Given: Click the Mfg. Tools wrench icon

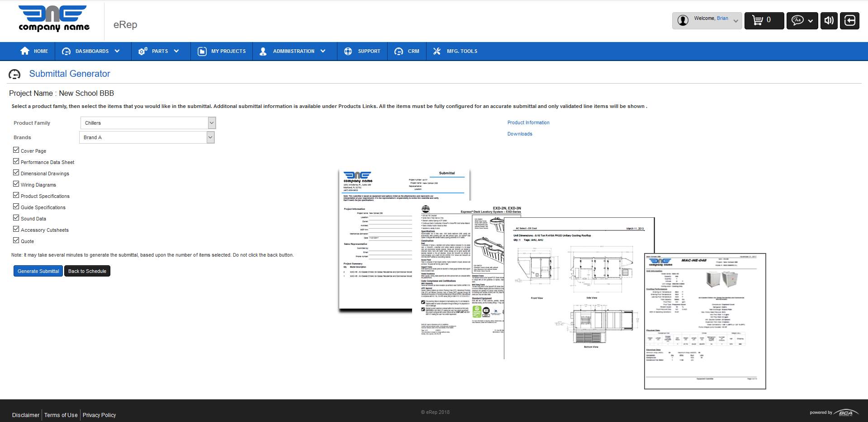Looking at the screenshot, I should pyautogui.click(x=436, y=51).
